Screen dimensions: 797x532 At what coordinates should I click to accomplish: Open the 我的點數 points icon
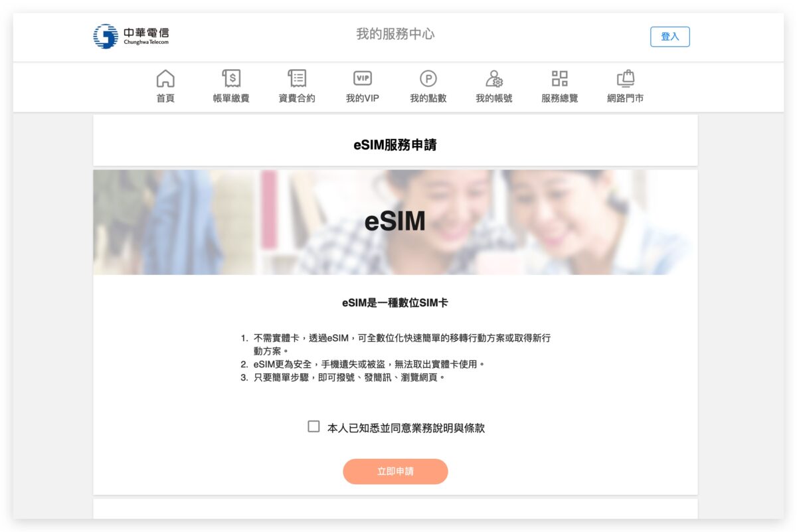click(428, 79)
